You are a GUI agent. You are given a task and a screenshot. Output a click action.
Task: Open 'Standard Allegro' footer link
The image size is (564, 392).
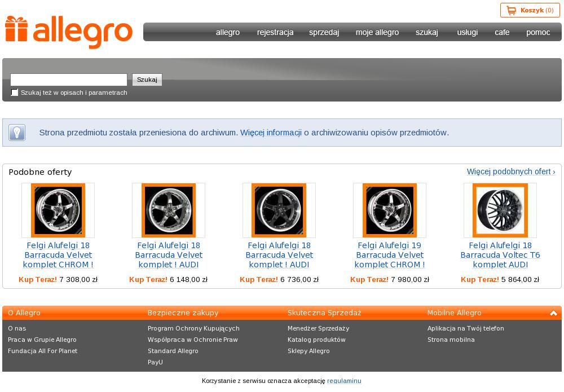pyautogui.click(x=173, y=351)
